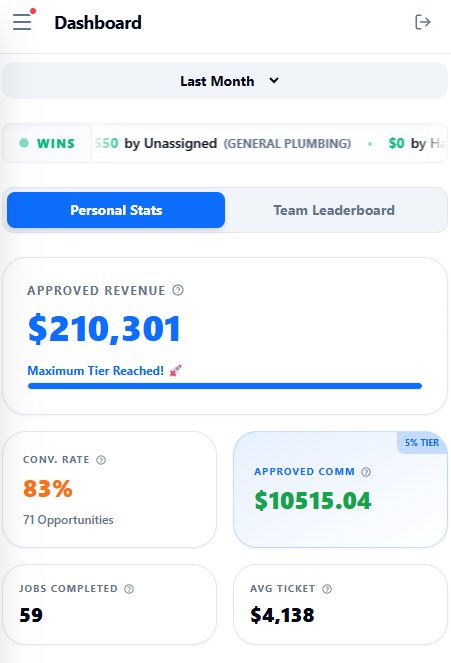Click the blue tier progress bar
Screen dimensions: 451x663
click(x=225, y=386)
